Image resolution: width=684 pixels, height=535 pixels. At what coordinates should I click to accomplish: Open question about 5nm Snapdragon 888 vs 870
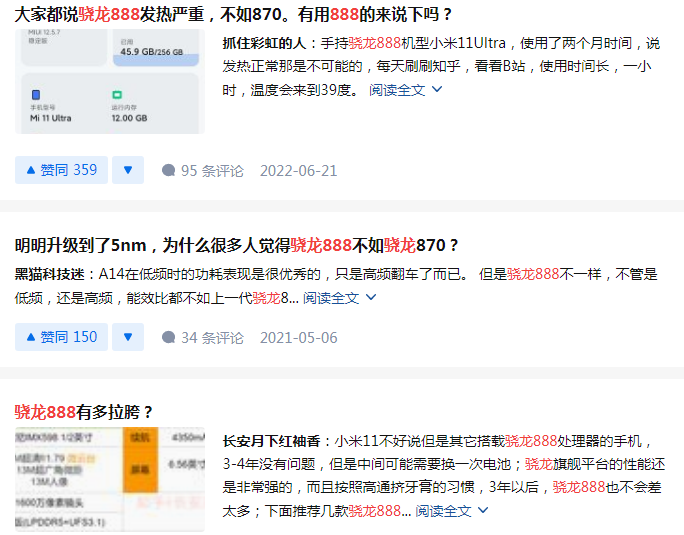click(236, 246)
